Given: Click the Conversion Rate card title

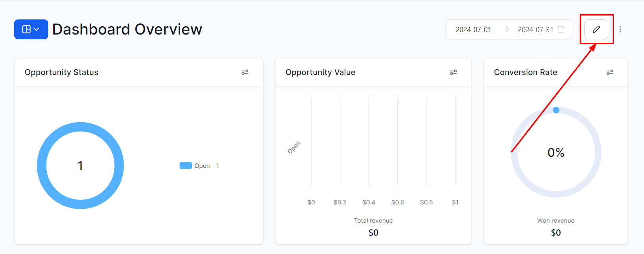Looking at the screenshot, I should coord(526,72).
